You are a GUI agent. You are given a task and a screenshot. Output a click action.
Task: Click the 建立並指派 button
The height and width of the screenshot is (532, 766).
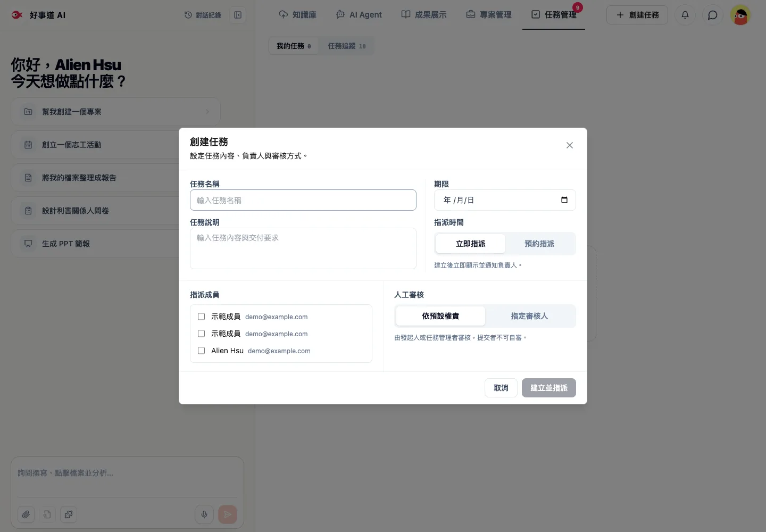(549, 388)
